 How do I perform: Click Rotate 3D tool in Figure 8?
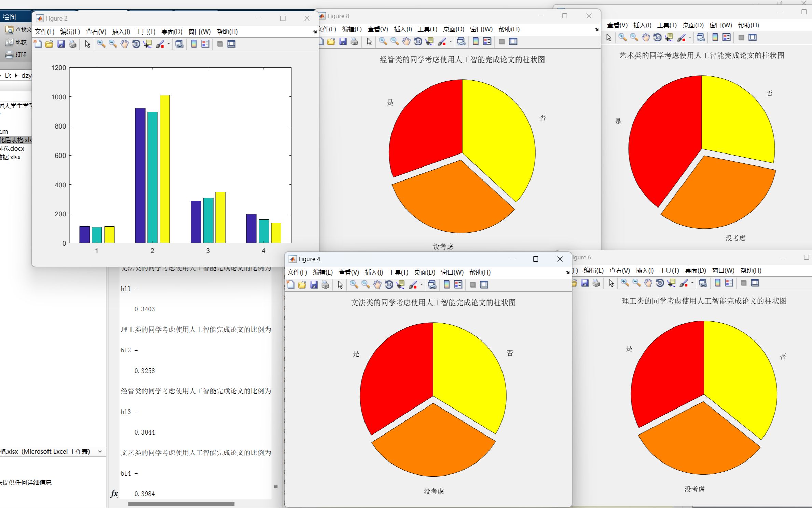tap(418, 42)
